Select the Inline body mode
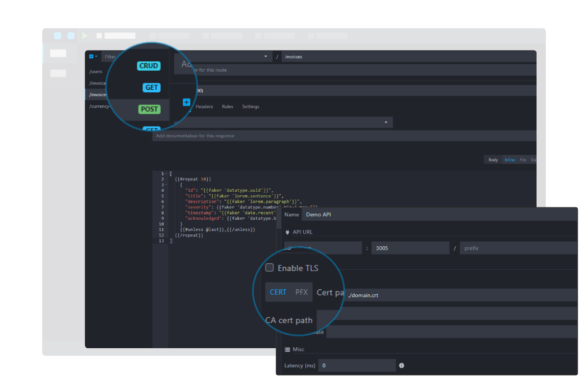This screenshot has height=384, width=588. pyautogui.click(x=510, y=159)
